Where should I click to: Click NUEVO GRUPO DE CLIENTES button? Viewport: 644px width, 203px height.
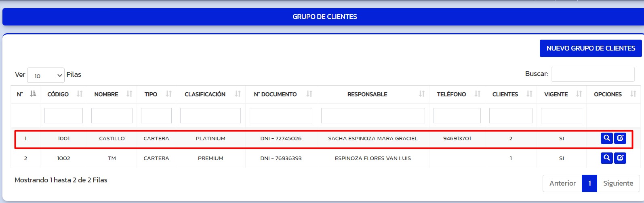590,48
